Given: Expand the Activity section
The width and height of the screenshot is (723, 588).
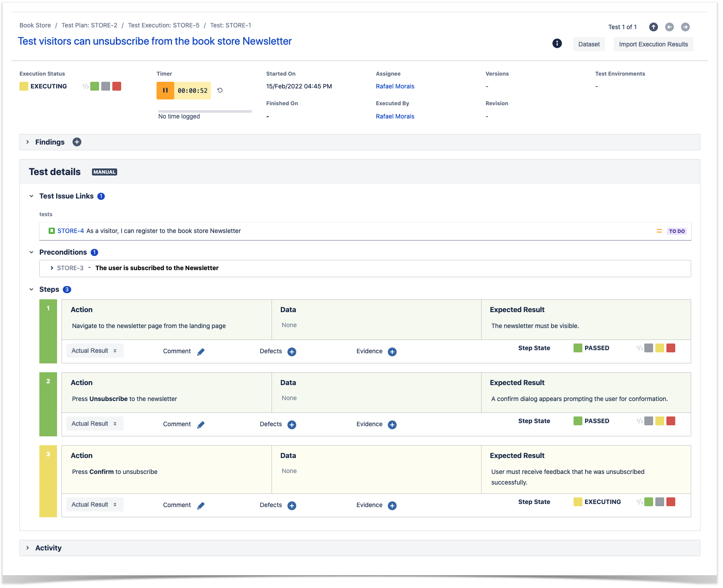Looking at the screenshot, I should pos(27,548).
